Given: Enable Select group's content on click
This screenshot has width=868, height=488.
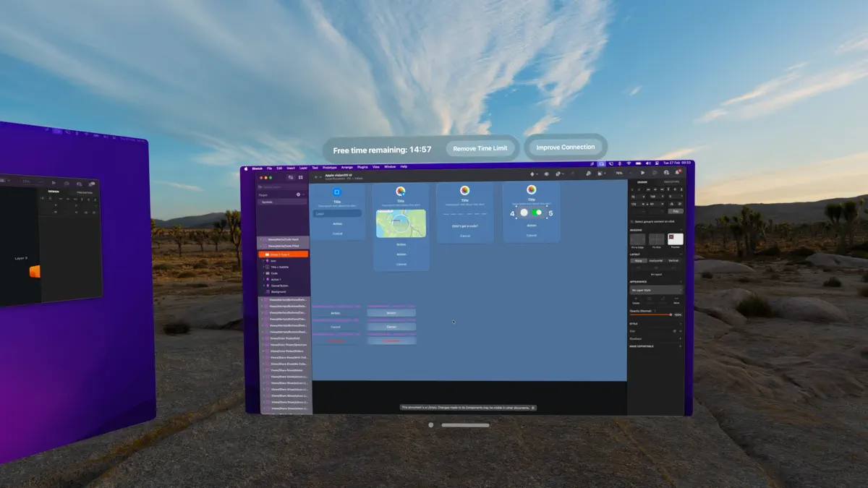Looking at the screenshot, I should click(633, 221).
